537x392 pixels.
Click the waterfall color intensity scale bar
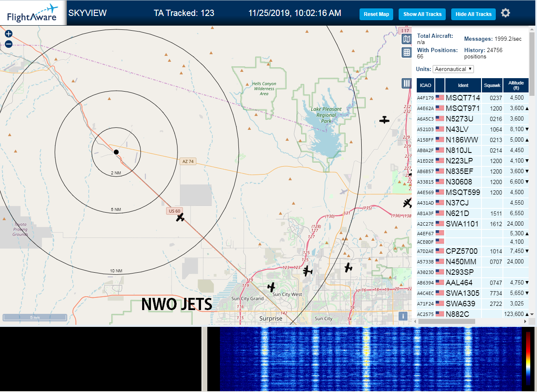coord(528,358)
